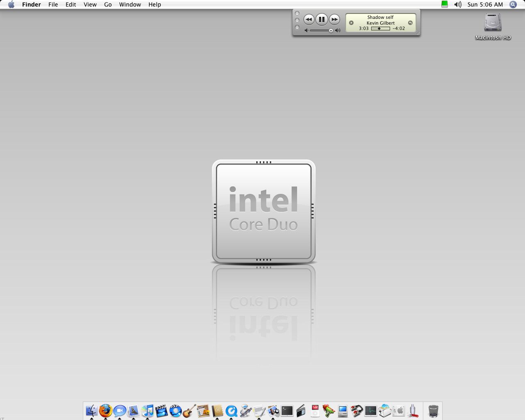Open the File menu
525x420 pixels.
(x=53, y=5)
